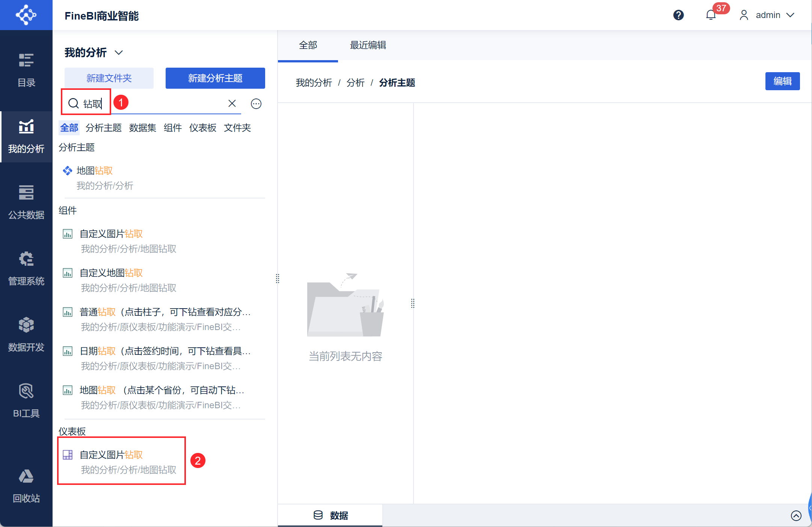Expand the 我的分析 title dropdown

(119, 53)
